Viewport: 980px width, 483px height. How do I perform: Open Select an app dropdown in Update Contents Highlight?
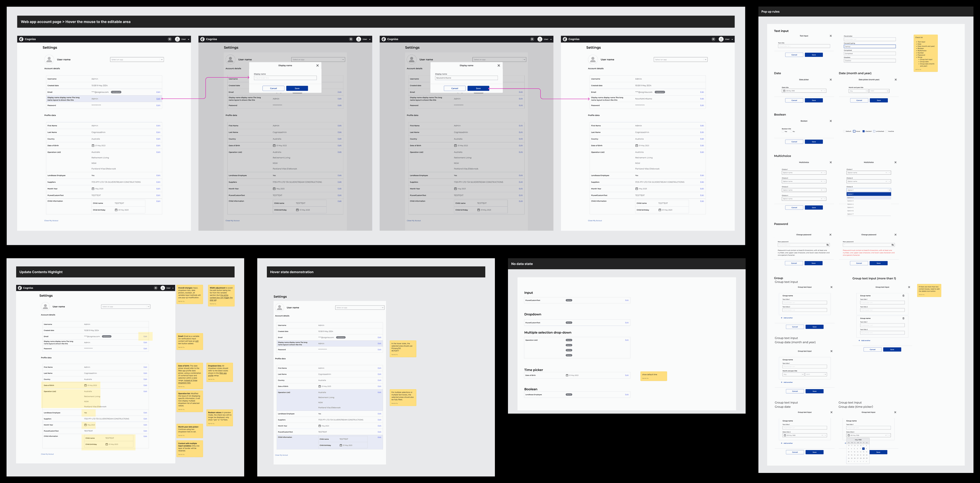click(x=125, y=306)
